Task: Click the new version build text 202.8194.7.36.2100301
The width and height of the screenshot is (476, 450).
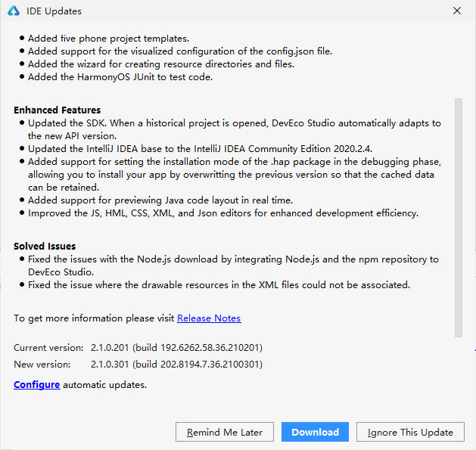Action: point(211,364)
